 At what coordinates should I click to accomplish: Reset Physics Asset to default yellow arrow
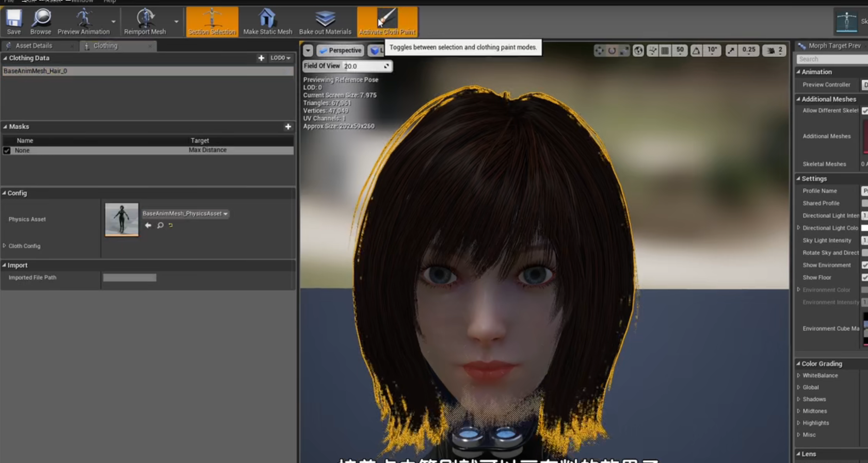pos(171,225)
